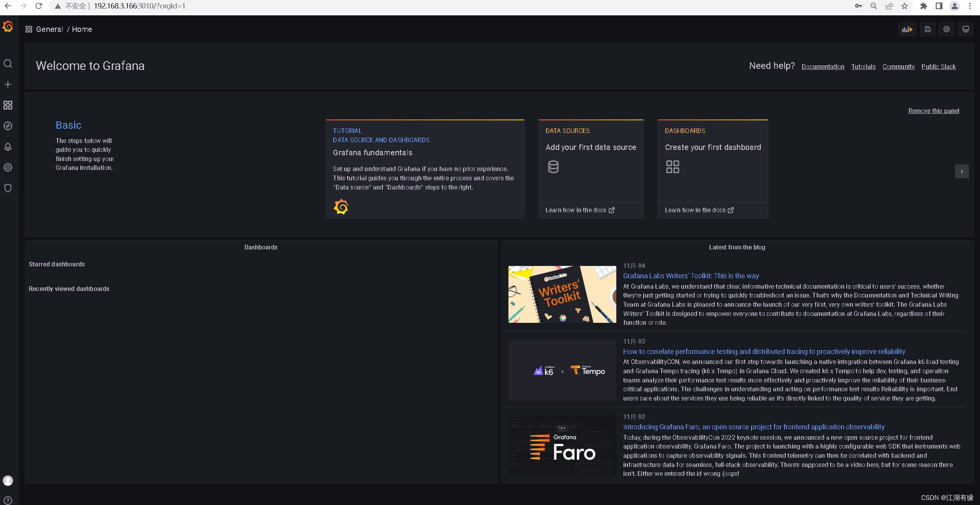Open the Server Admin shield icon

(x=8, y=188)
